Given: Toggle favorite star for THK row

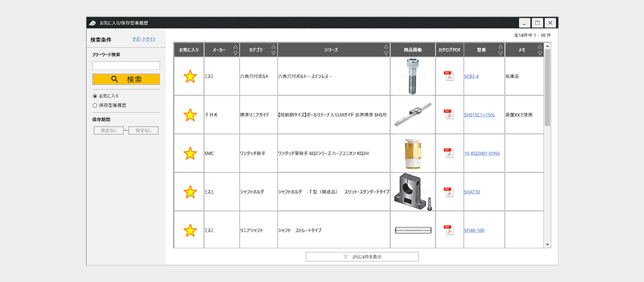Looking at the screenshot, I should coord(190,115).
